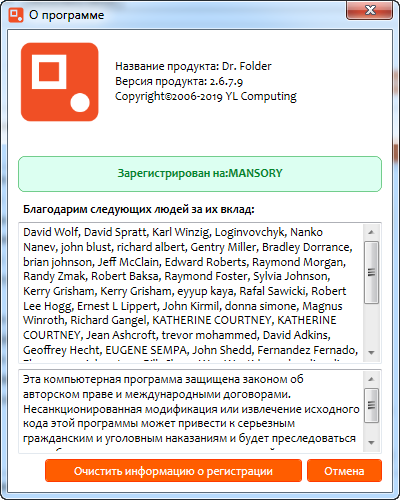Click the name 'Gentry Miller' in the contributors list

[x=223, y=247]
